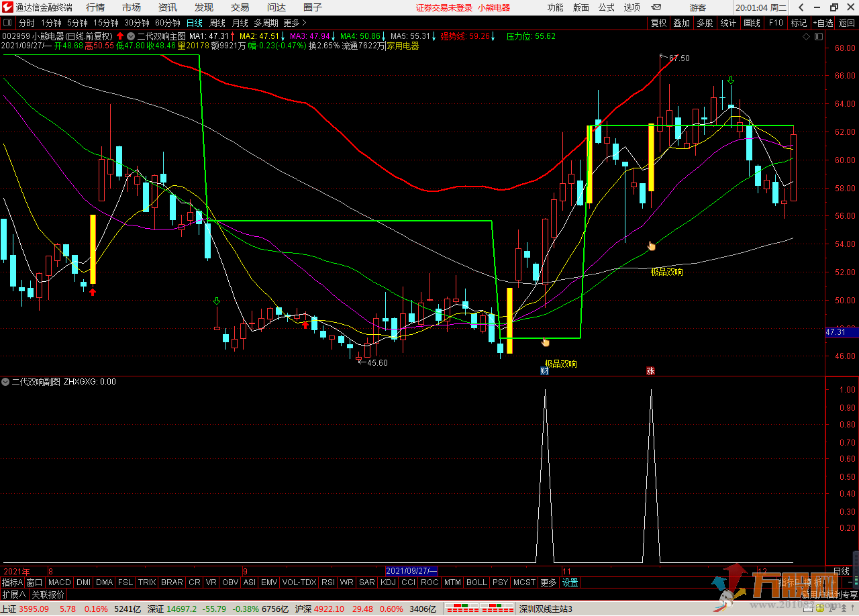Open the 公式 menu

606,7
